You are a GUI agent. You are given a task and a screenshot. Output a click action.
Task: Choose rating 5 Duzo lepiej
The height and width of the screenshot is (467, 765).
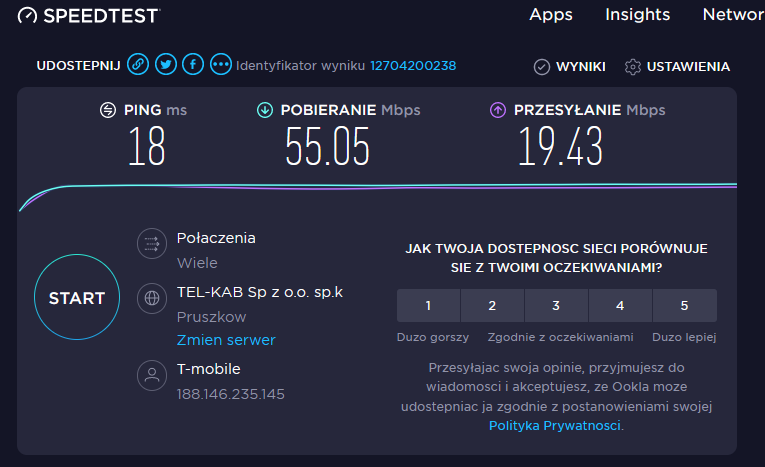[x=684, y=305]
